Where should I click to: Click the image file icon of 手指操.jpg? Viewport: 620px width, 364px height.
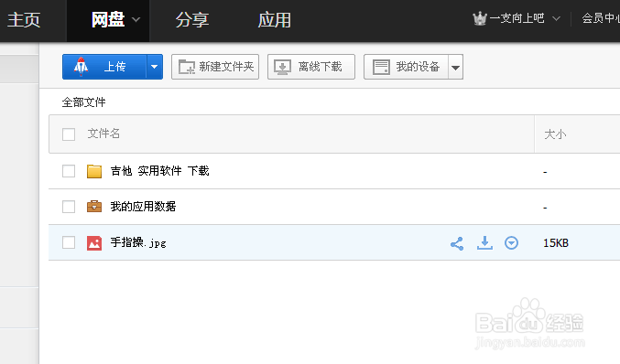tap(94, 242)
